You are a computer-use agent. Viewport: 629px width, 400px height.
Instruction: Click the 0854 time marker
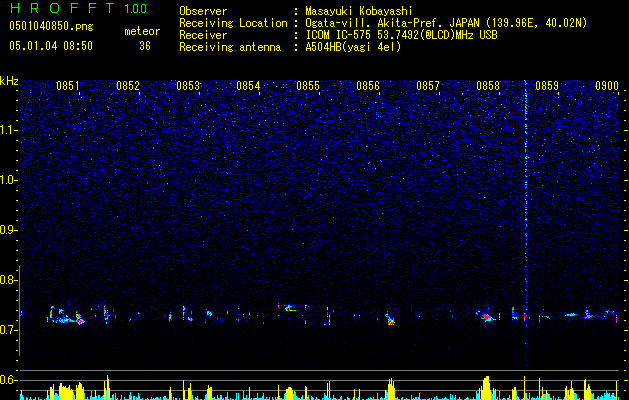248,86
